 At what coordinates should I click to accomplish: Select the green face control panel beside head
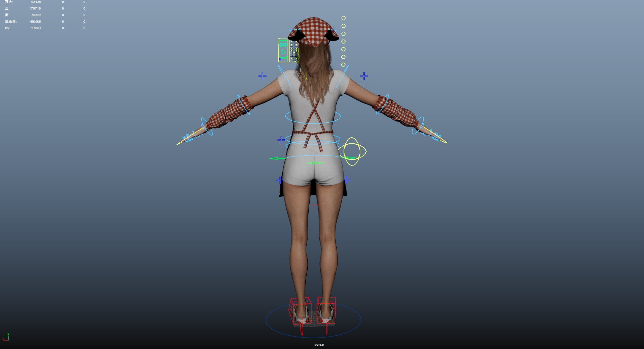(283, 50)
